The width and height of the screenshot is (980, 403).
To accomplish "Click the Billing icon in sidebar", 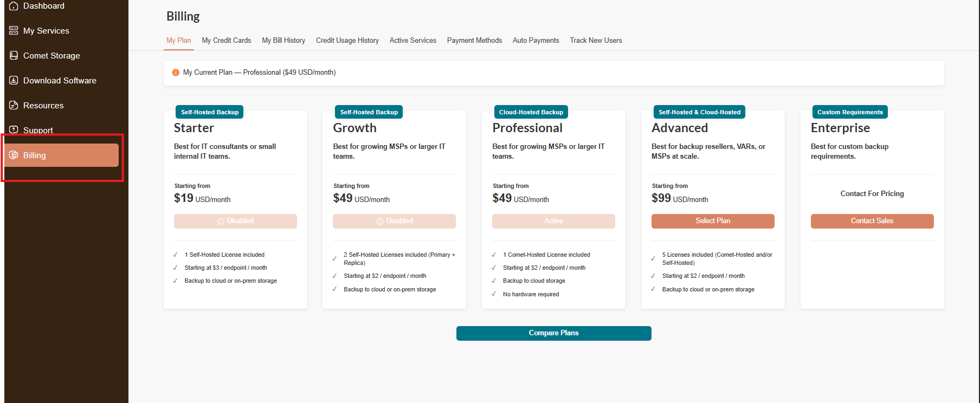I will 14,155.
